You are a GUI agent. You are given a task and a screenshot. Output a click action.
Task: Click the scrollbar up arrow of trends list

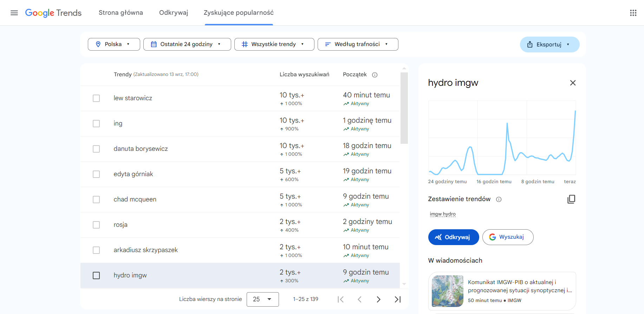(x=404, y=68)
